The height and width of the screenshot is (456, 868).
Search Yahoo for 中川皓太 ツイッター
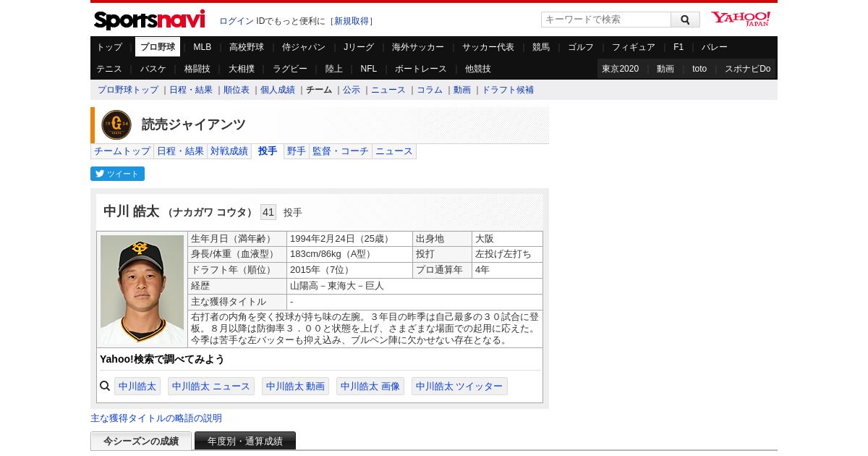459,387
